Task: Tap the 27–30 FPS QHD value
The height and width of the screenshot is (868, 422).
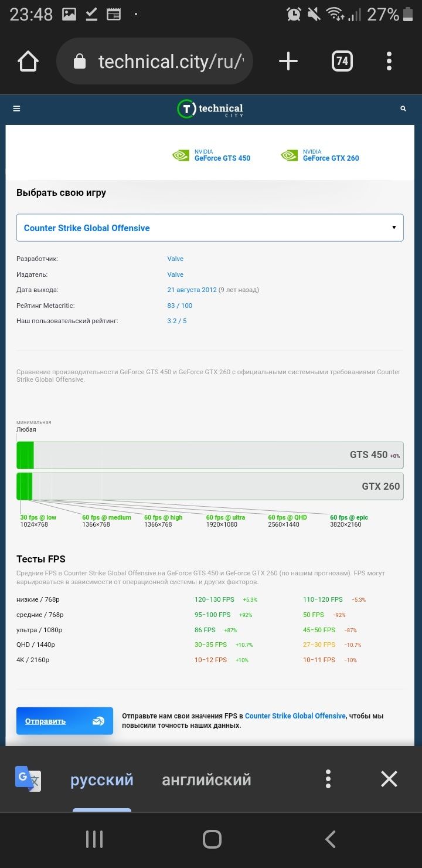Action: click(x=319, y=645)
